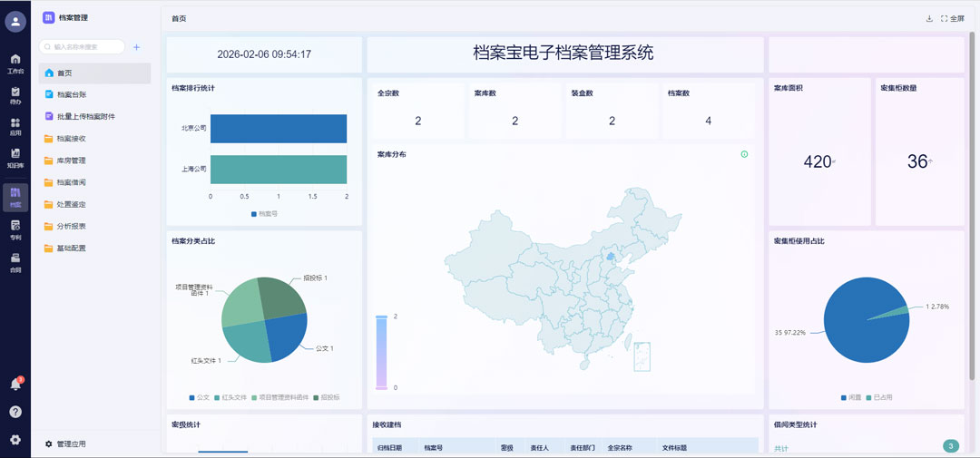Click the info icon in 案库分布 panel
Viewport: 980px width, 458px height.
[744, 154]
